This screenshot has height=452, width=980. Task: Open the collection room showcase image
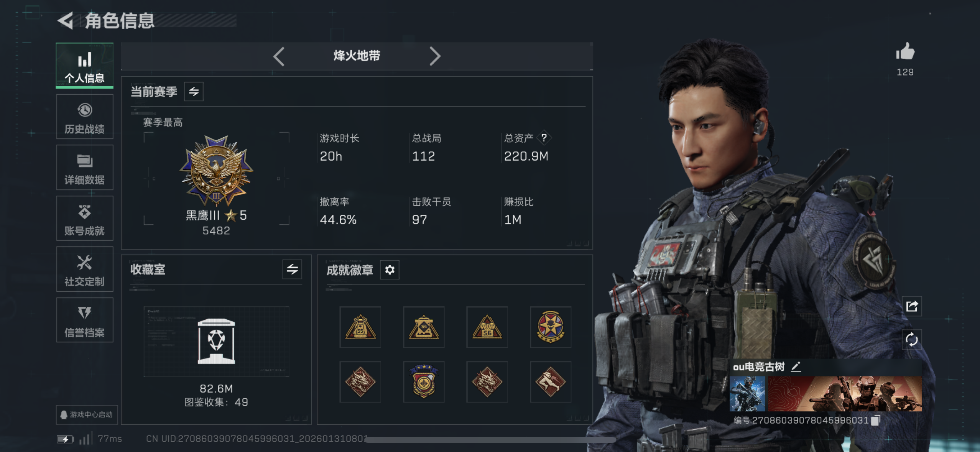point(216,341)
